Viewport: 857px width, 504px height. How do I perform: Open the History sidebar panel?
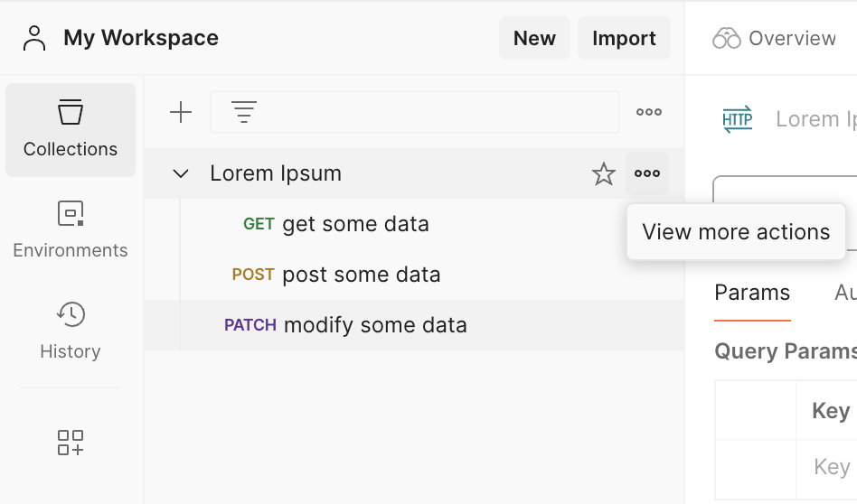[71, 331]
